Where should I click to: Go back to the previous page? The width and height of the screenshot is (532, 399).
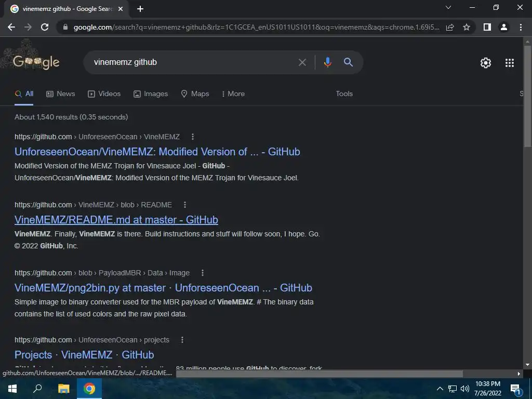pos(11,27)
